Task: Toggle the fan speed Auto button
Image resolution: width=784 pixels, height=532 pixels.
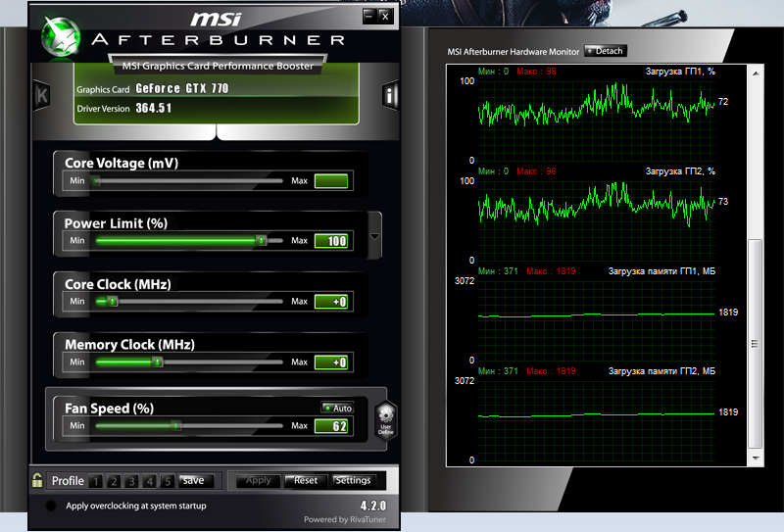Action: pos(337,408)
